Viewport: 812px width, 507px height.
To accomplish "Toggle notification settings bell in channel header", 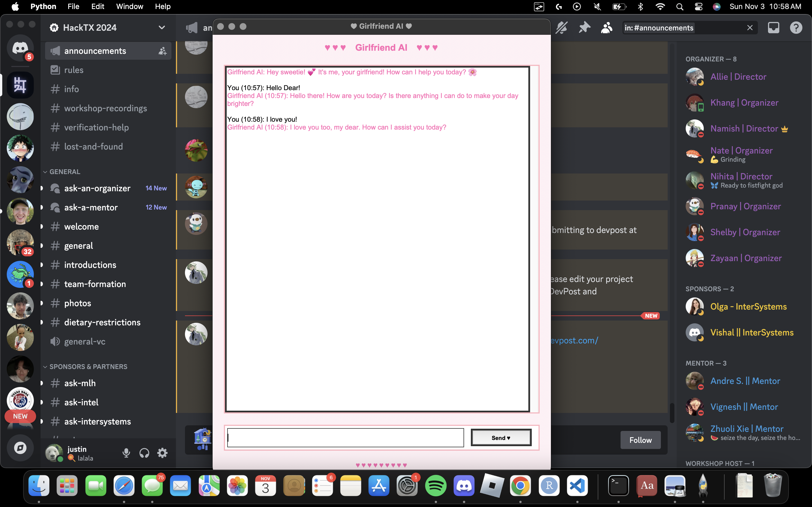I will (x=561, y=28).
